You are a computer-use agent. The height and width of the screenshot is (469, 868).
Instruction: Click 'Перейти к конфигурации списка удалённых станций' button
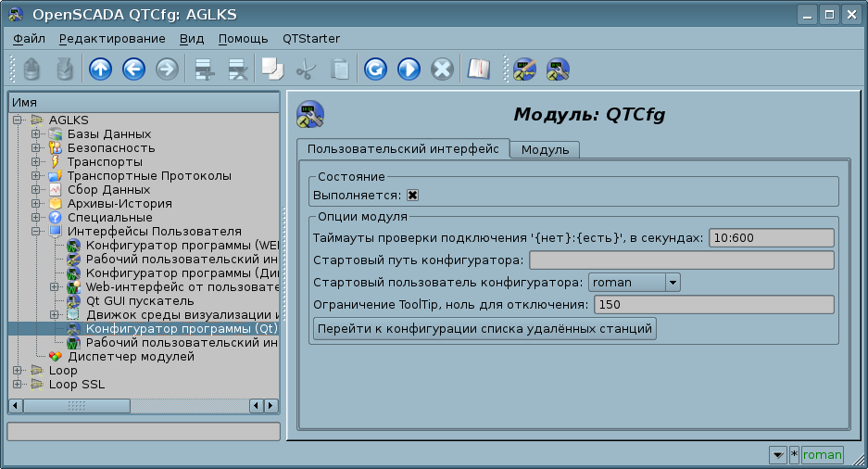484,329
